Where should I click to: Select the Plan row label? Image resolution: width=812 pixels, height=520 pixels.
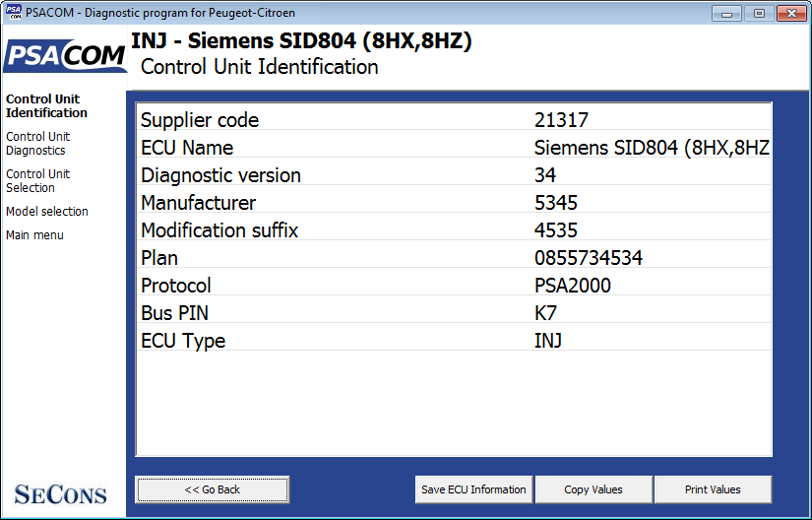click(x=159, y=258)
